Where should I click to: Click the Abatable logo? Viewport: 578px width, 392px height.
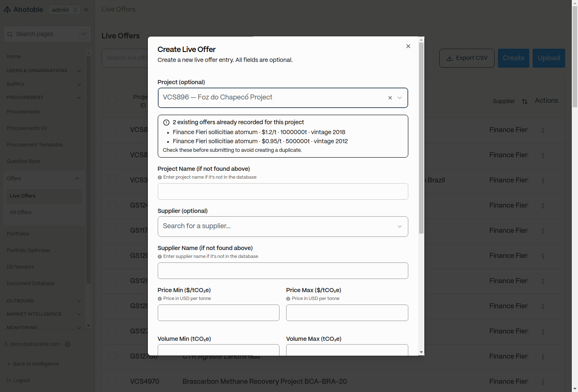tap(23, 9)
